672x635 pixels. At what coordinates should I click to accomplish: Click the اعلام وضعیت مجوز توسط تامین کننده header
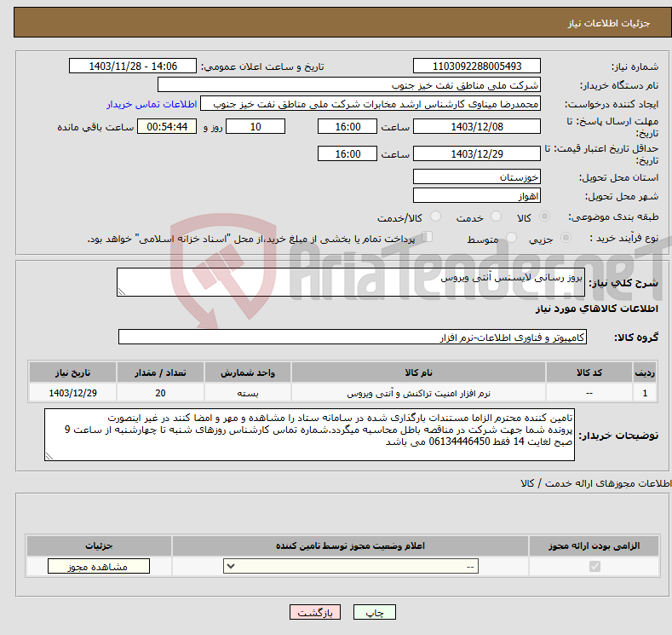point(351,546)
